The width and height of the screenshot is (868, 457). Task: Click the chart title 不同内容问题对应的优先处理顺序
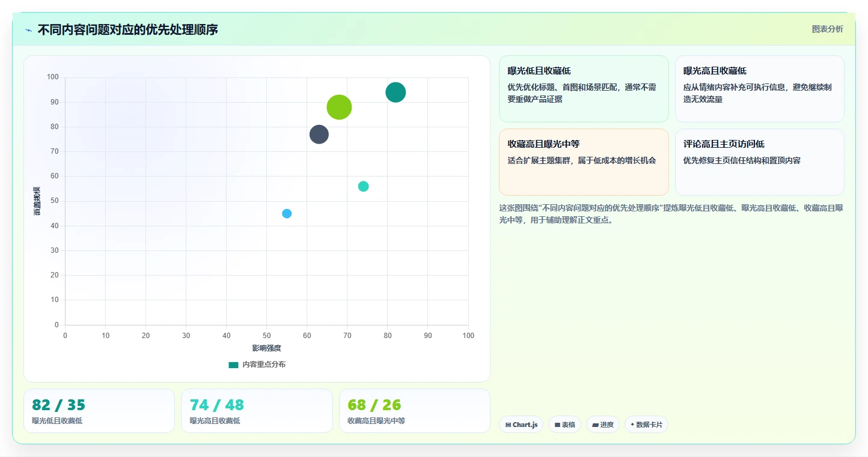point(127,29)
